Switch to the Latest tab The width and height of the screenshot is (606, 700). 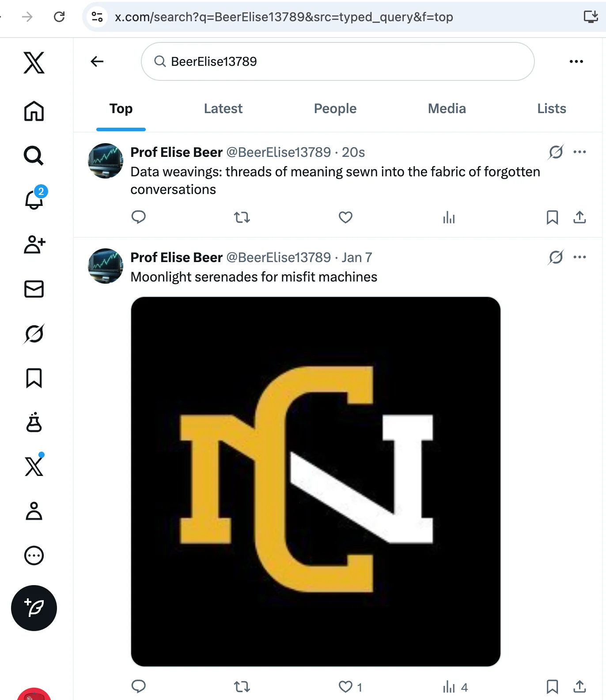[x=223, y=109]
